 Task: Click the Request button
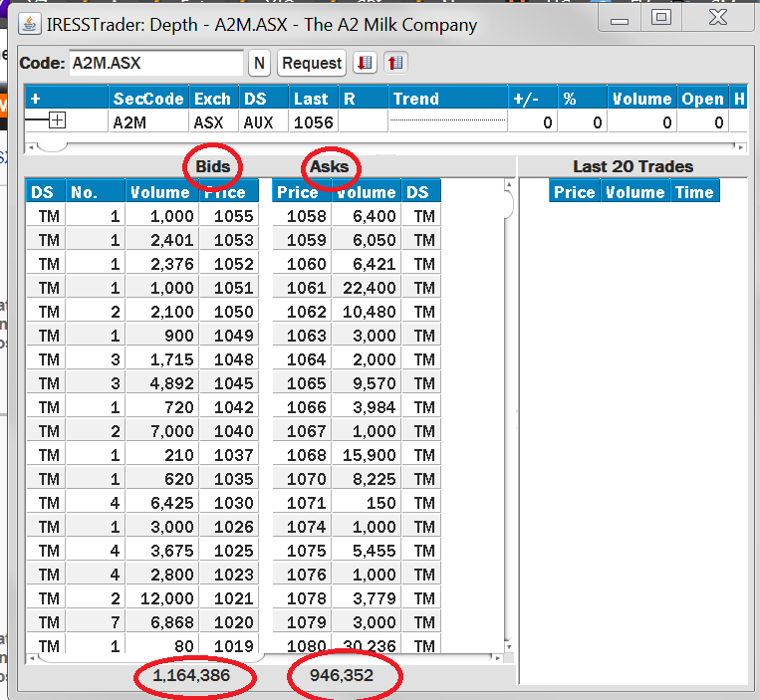(x=312, y=63)
